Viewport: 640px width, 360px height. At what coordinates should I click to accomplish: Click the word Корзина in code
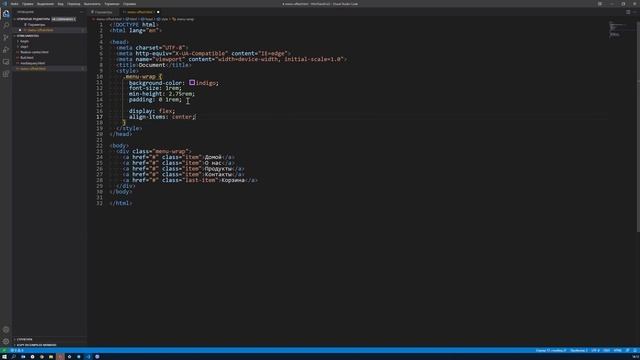pyautogui.click(x=233, y=180)
